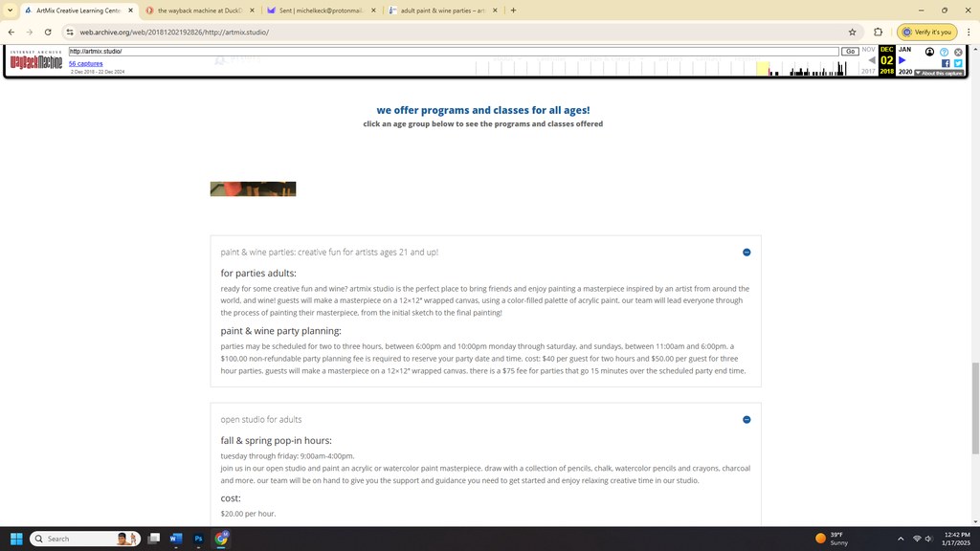Collapse the open studio for adults section
This screenshot has height=551, width=980.
click(746, 420)
